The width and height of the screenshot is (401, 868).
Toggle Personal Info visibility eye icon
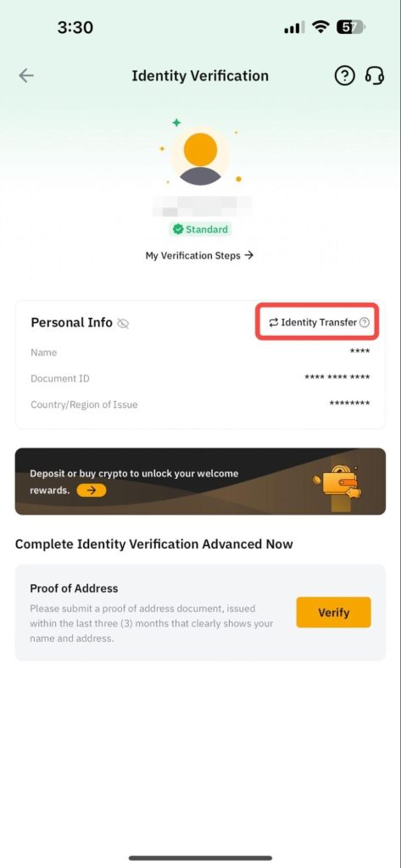click(x=124, y=324)
